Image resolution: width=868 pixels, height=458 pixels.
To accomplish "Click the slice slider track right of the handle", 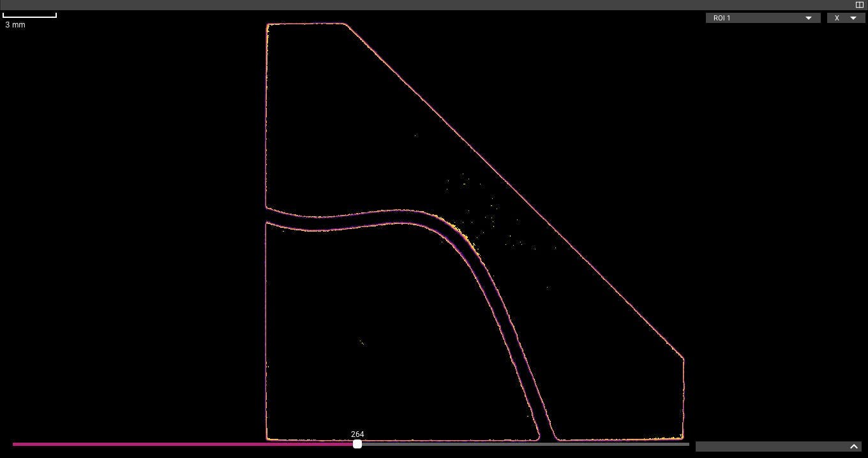I will coord(525,444).
